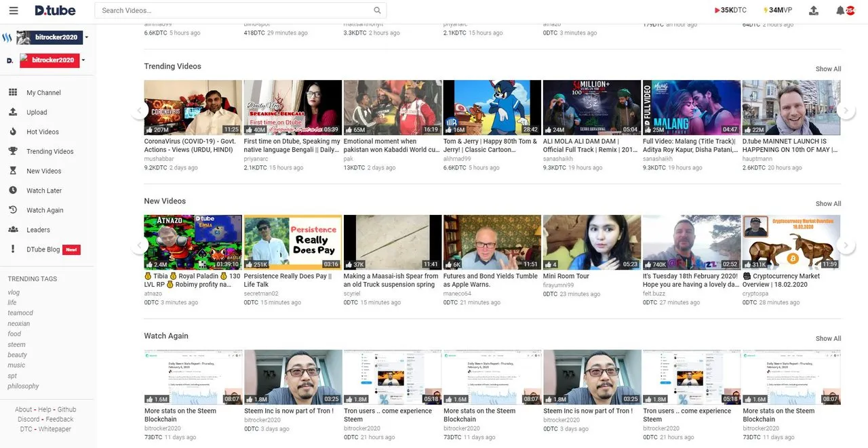Click the search magnifier icon
Screen dimensions: 868x448
(x=378, y=10)
